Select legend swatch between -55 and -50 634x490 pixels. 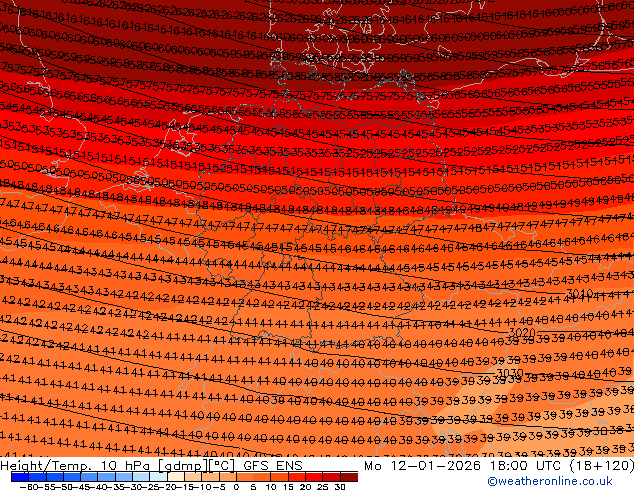(x=55, y=477)
